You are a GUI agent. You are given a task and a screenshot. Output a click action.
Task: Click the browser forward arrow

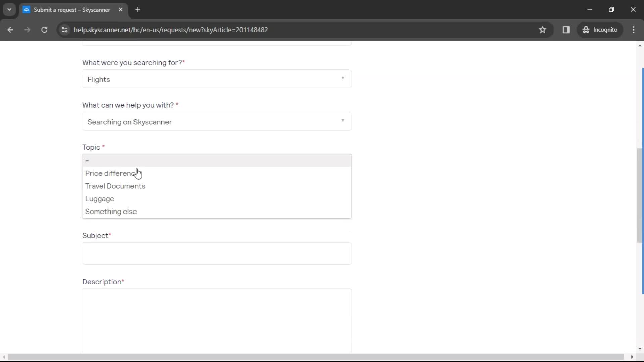[x=27, y=30]
